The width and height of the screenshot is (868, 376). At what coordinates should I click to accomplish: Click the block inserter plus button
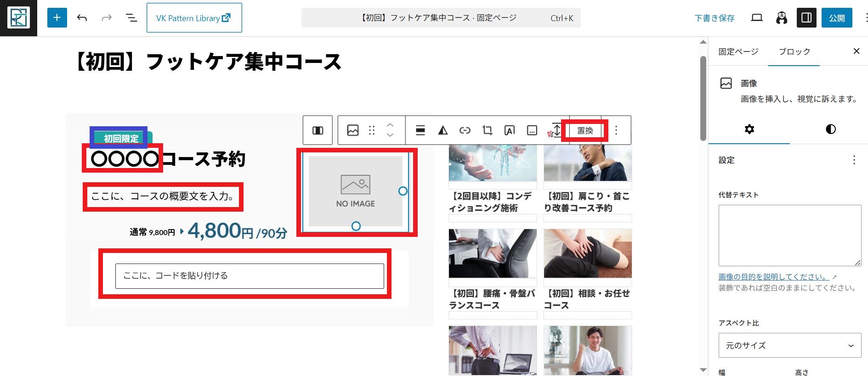pyautogui.click(x=57, y=18)
